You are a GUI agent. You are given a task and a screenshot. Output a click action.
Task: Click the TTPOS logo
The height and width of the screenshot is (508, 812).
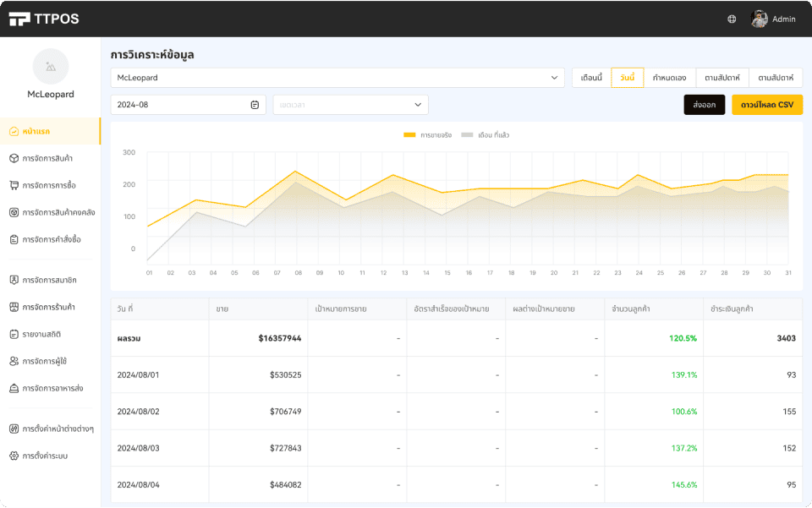[44, 19]
